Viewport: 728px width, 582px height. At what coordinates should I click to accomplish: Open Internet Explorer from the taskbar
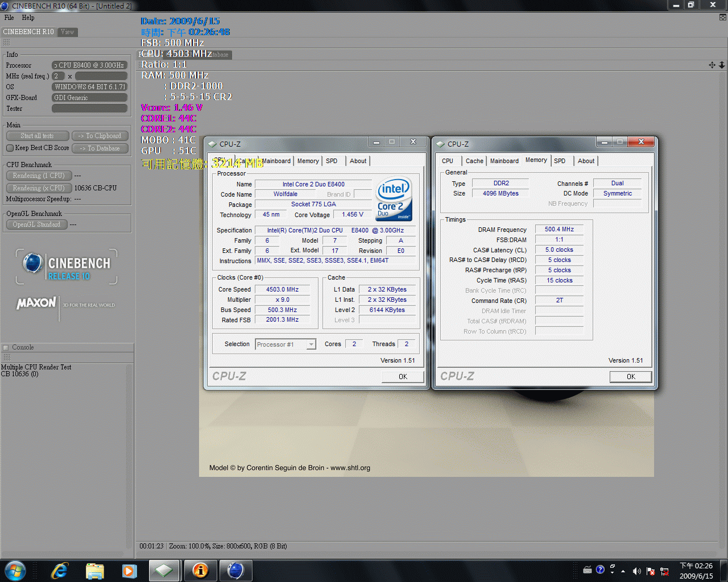tap(59, 570)
